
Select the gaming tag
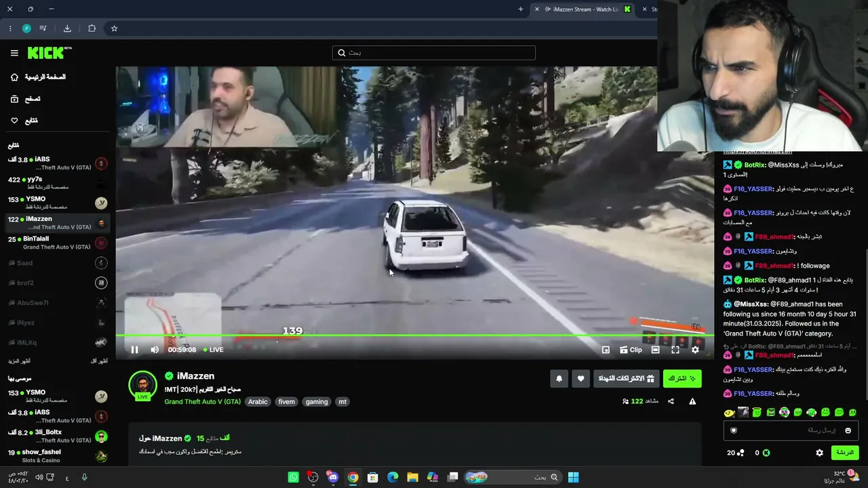pos(317,402)
